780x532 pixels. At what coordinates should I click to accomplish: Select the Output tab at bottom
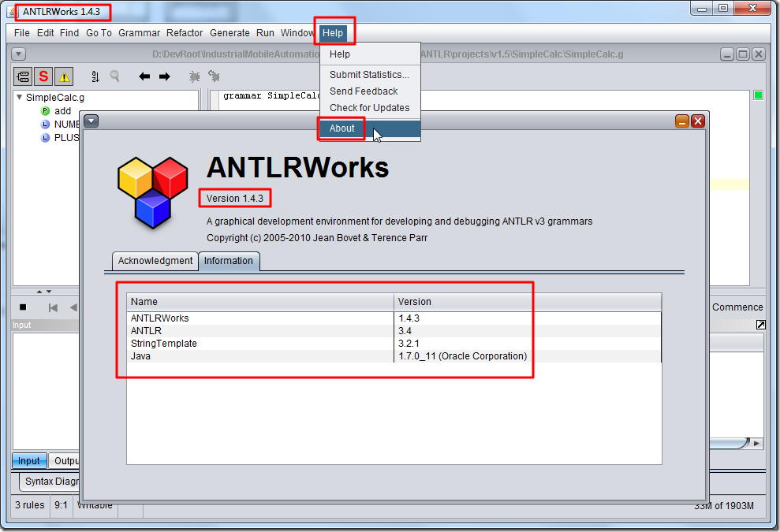tap(65, 461)
